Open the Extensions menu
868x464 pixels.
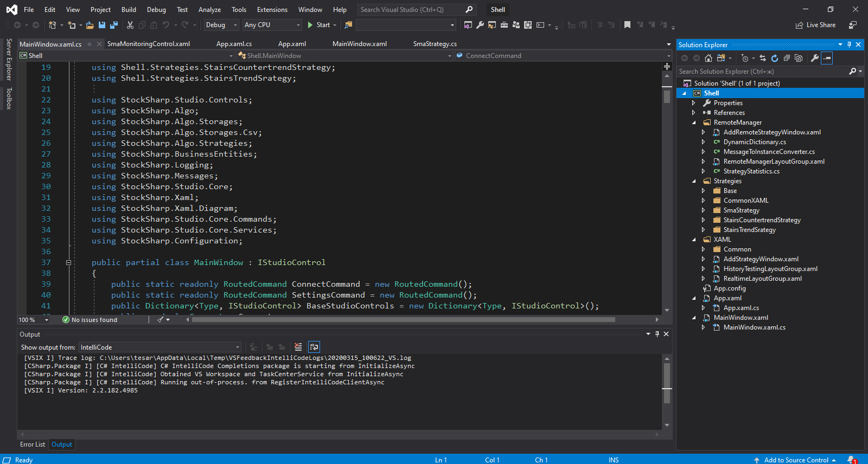272,10
